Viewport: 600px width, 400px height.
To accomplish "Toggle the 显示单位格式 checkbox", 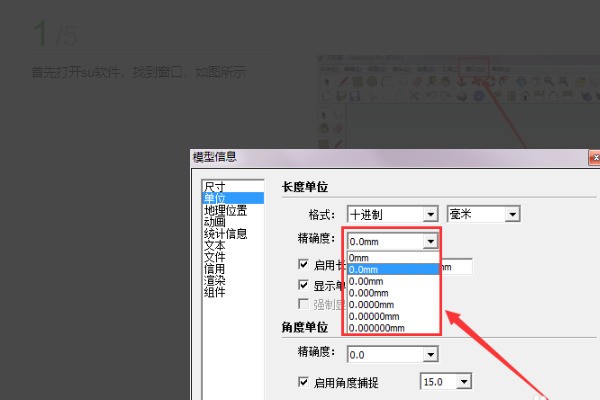I will click(x=303, y=285).
